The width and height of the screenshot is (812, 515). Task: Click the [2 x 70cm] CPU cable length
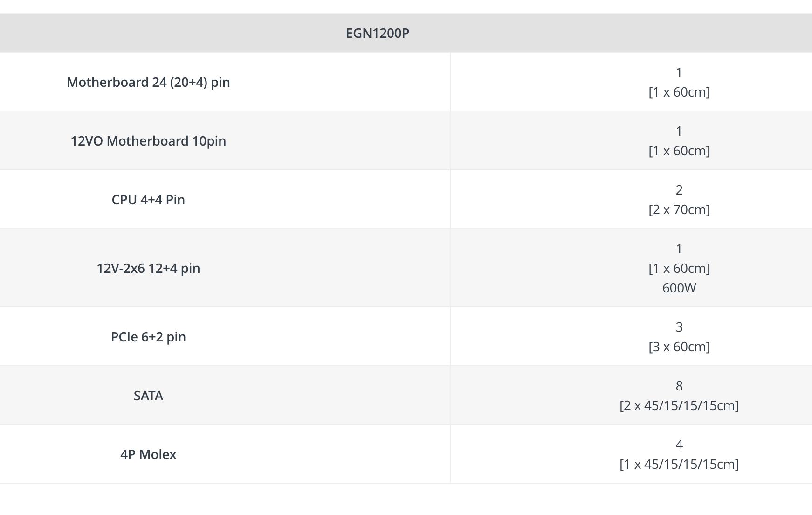click(679, 209)
